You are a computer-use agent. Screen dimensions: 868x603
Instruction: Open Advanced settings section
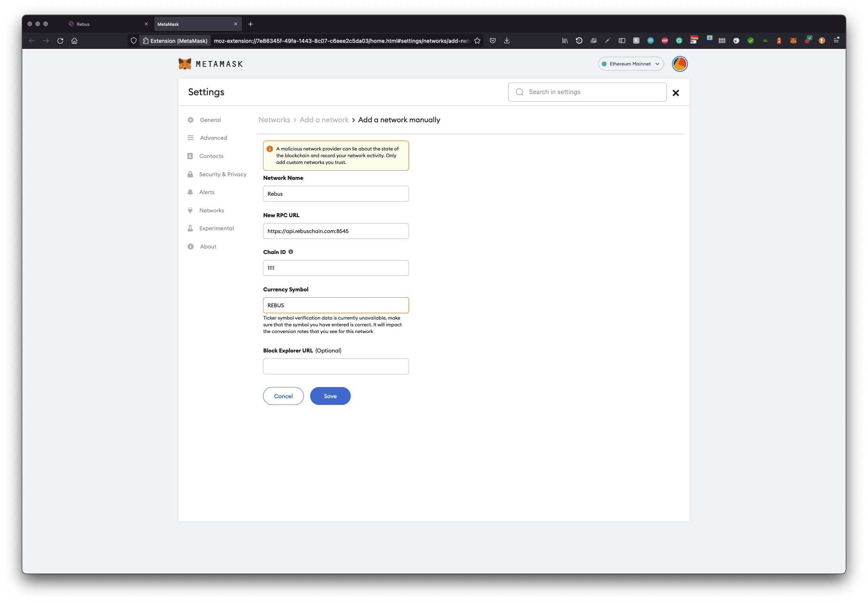tap(213, 138)
